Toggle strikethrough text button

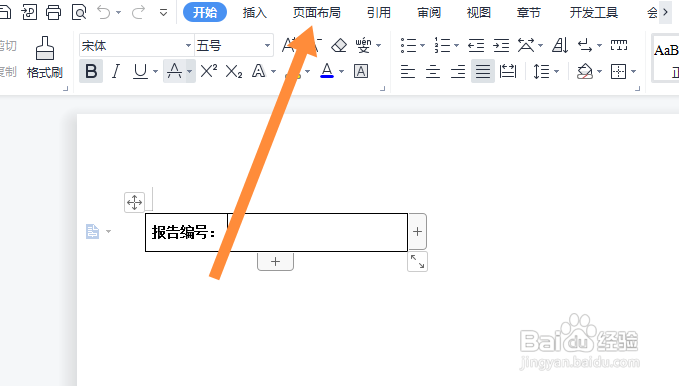(x=175, y=71)
